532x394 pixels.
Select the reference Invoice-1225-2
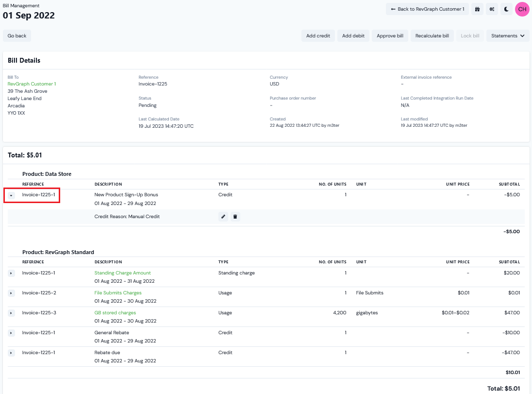39,293
